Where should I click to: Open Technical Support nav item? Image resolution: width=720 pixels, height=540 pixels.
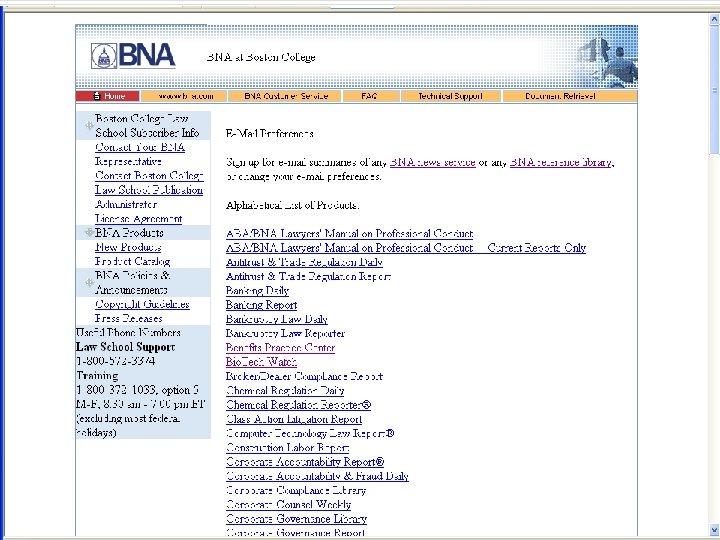450,96
